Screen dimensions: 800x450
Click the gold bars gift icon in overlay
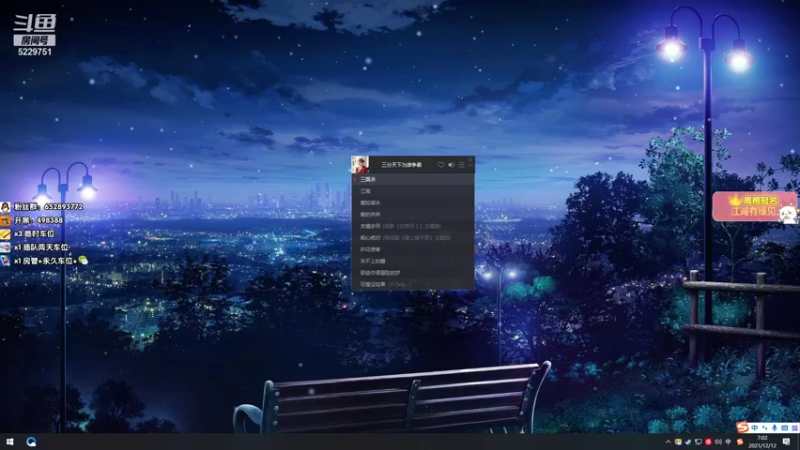point(5,234)
